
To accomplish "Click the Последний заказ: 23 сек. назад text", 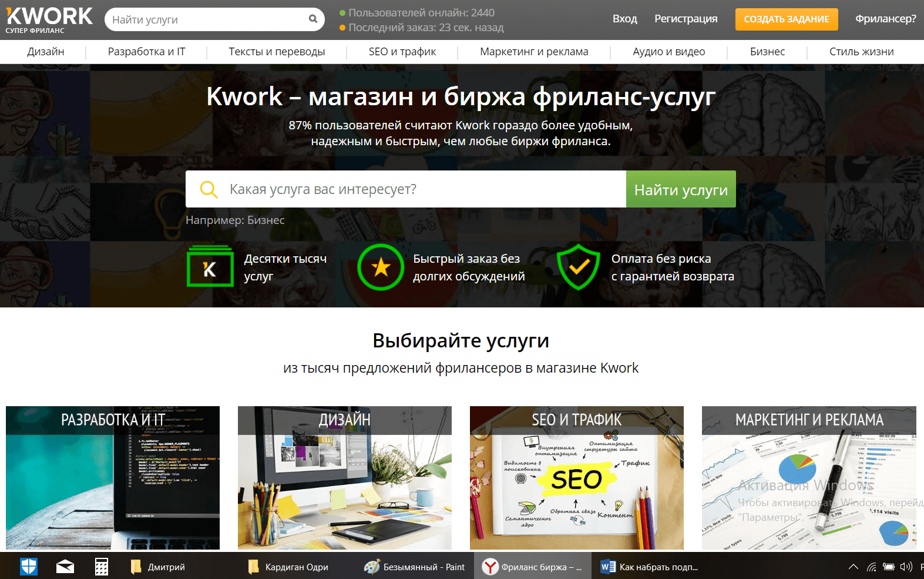I will [x=426, y=28].
